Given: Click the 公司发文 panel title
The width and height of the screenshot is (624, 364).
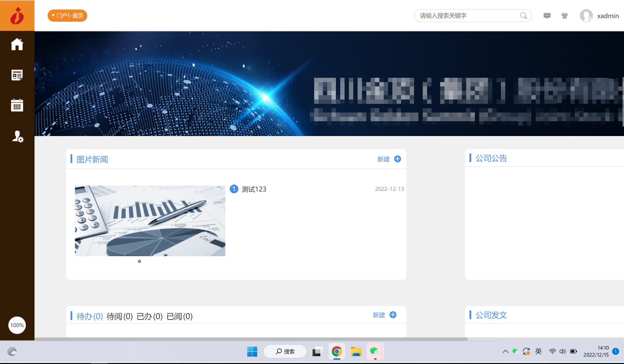Looking at the screenshot, I should 491,315.
